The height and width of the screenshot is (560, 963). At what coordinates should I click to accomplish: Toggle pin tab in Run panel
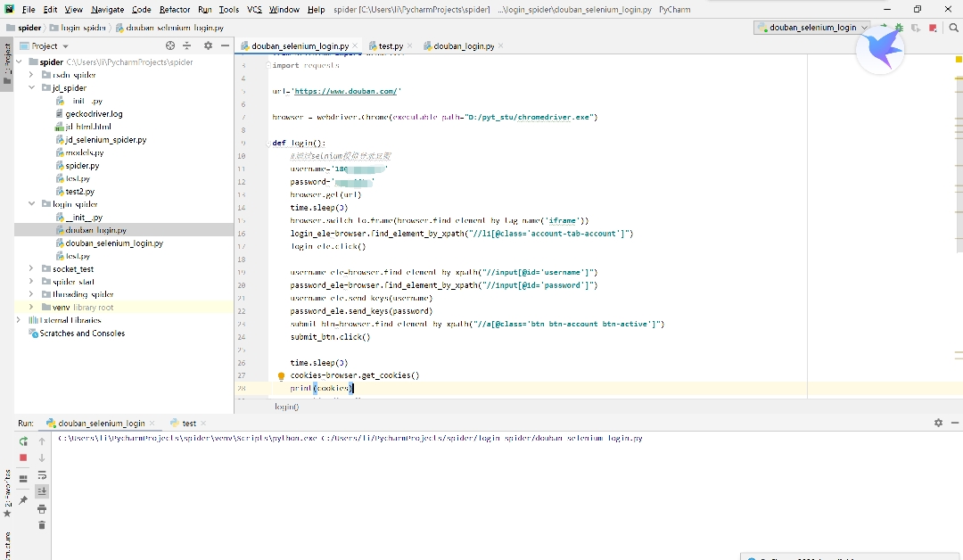click(x=23, y=500)
